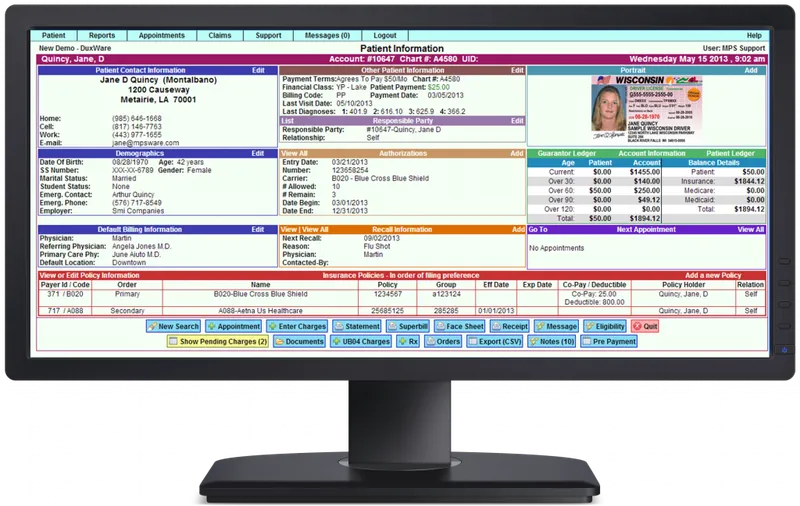Click View | View All in Recall Information
Viewport: 800px width, 506px height.
(x=305, y=230)
